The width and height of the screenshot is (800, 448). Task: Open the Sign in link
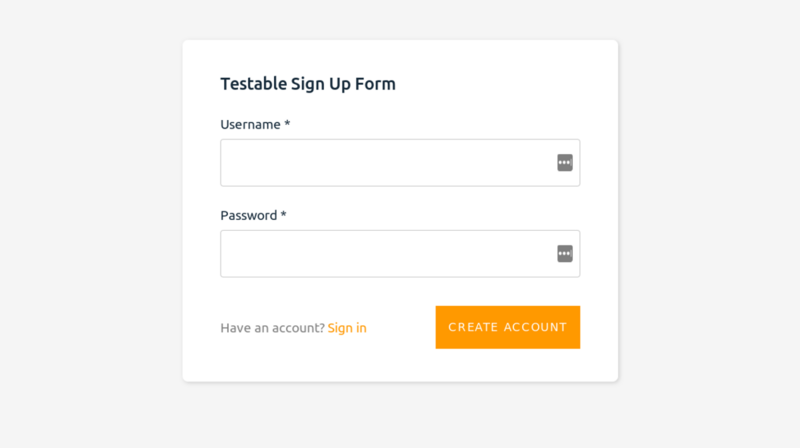[x=347, y=328]
